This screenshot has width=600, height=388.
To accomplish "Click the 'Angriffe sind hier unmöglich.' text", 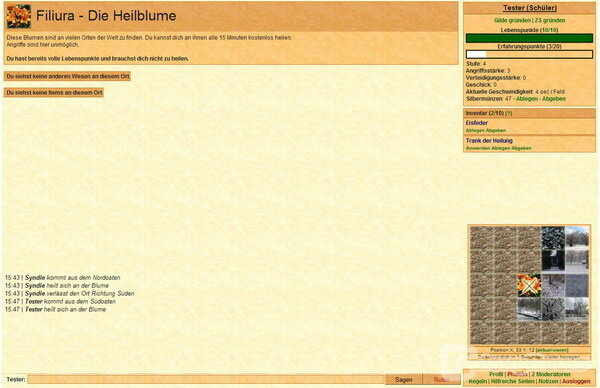I will [x=43, y=45].
